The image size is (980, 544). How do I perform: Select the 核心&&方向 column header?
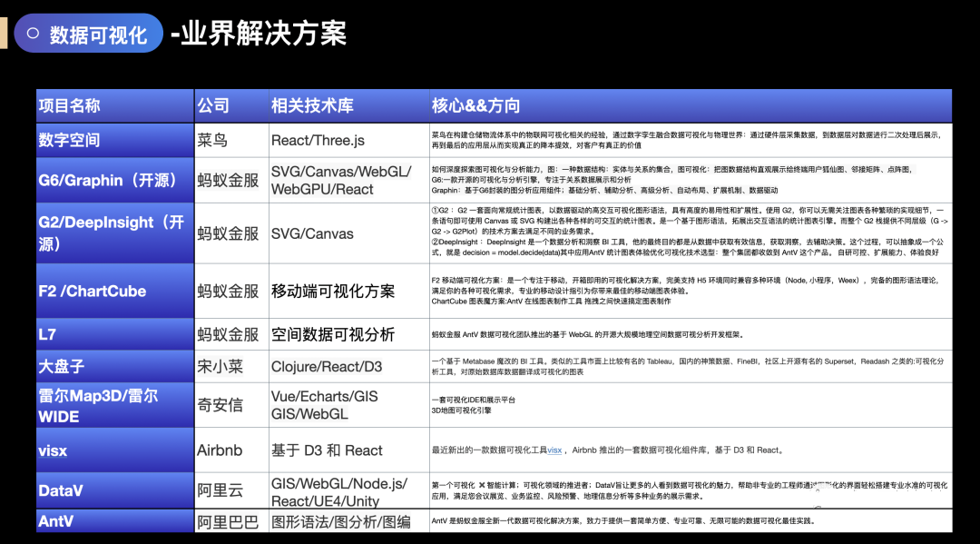691,105
